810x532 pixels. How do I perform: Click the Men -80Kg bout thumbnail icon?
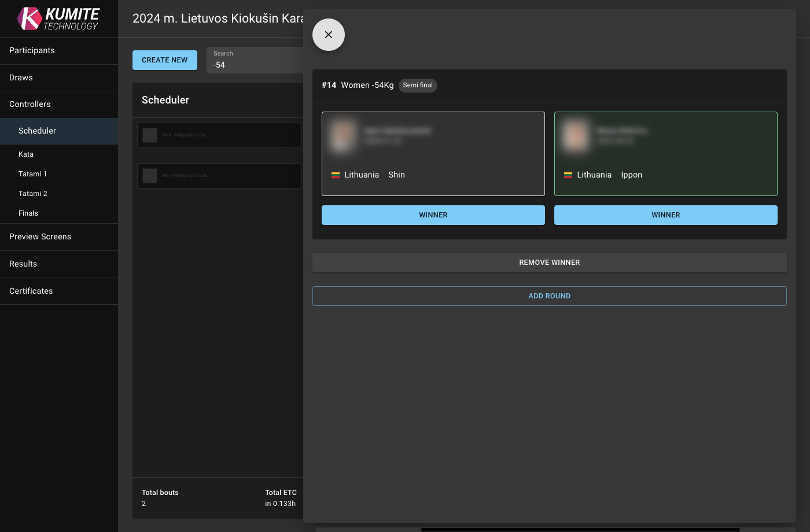click(149, 135)
